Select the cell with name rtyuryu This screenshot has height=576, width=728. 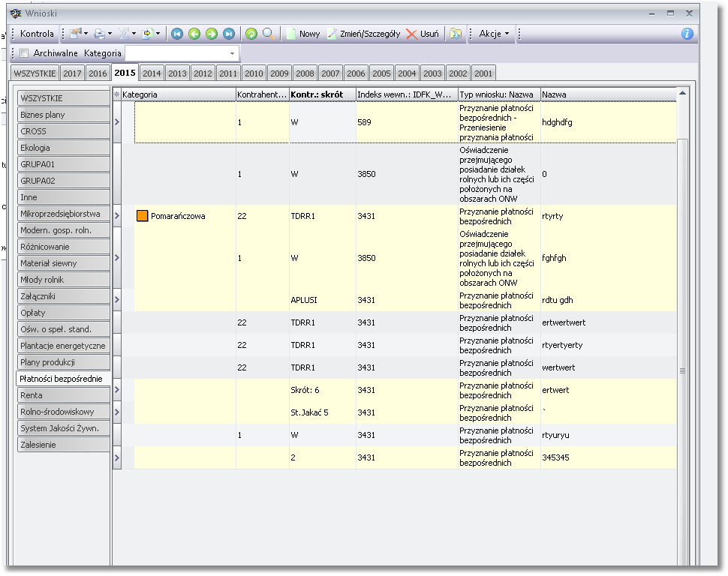coord(608,435)
